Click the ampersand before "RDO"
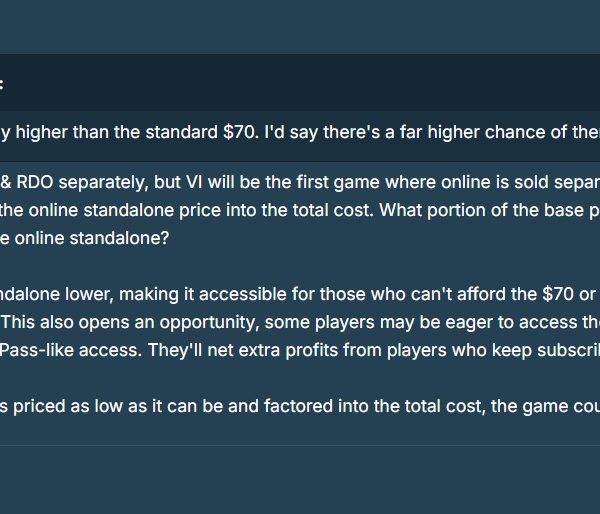This screenshot has height=514, width=600. [6, 182]
